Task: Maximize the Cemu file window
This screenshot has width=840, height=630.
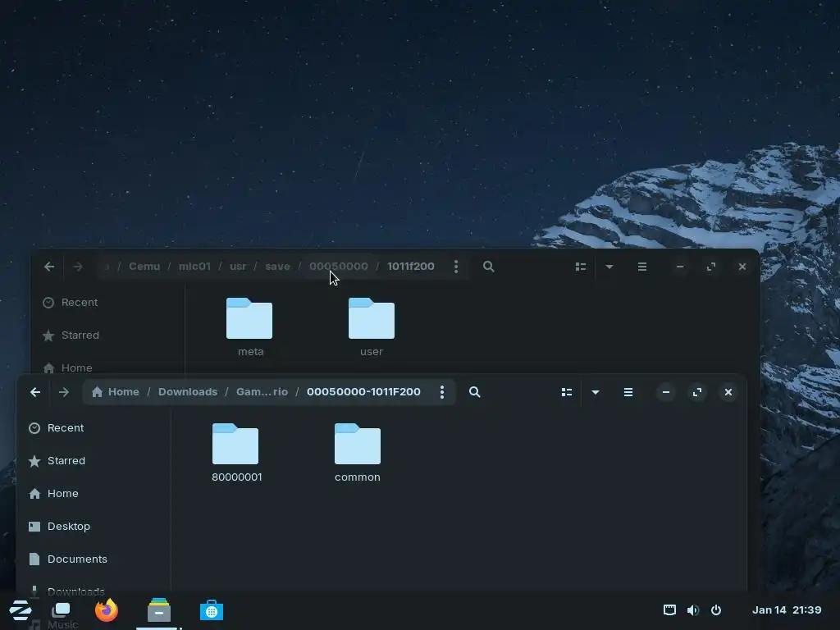Action: (711, 267)
